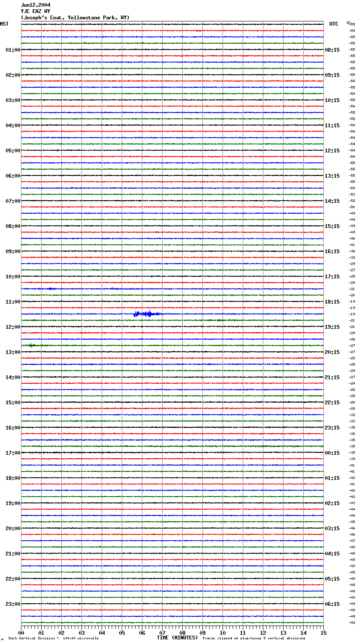Click the 17:15 UTC time label

[x=332, y=277]
